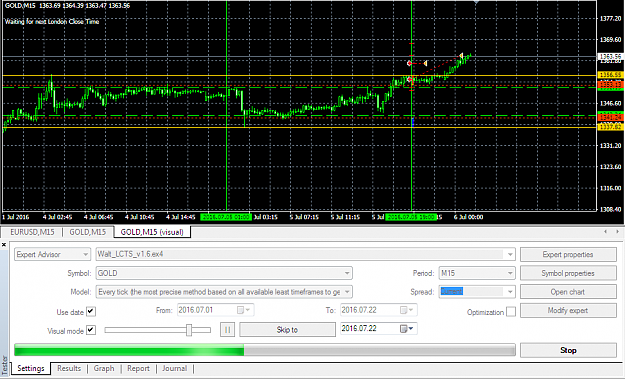Click the 1377.20 price scale label
The image size is (625, 380).
pyautogui.click(x=610, y=18)
